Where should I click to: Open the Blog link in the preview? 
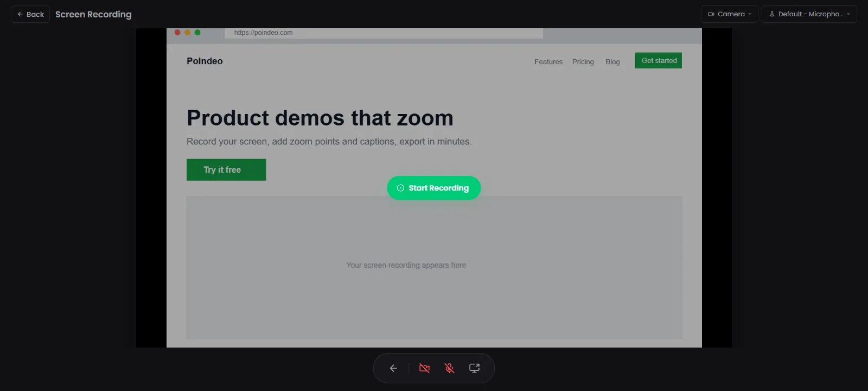(612, 62)
